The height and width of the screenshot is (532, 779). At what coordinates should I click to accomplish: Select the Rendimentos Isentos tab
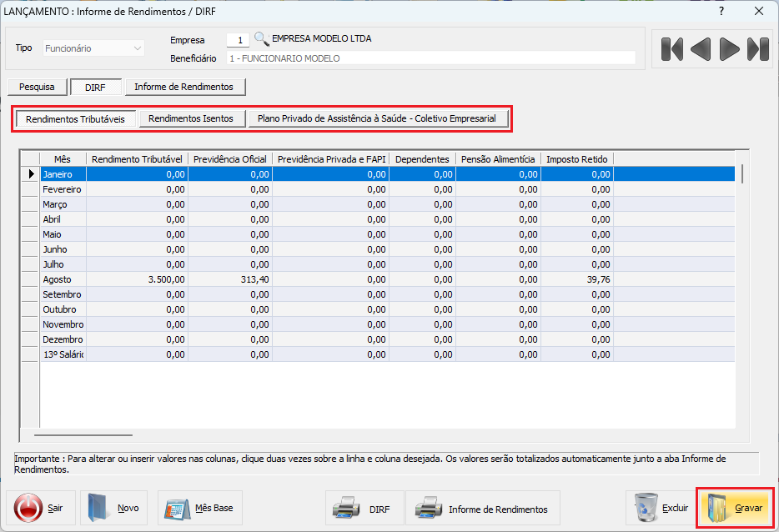(x=191, y=119)
